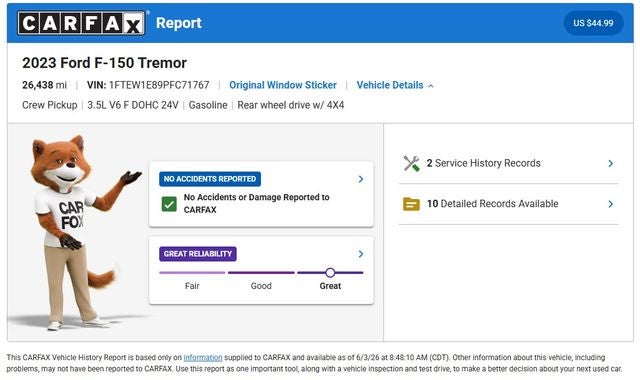
Task: Click the GREAT RELIABILITY badge
Action: pyautogui.click(x=198, y=253)
